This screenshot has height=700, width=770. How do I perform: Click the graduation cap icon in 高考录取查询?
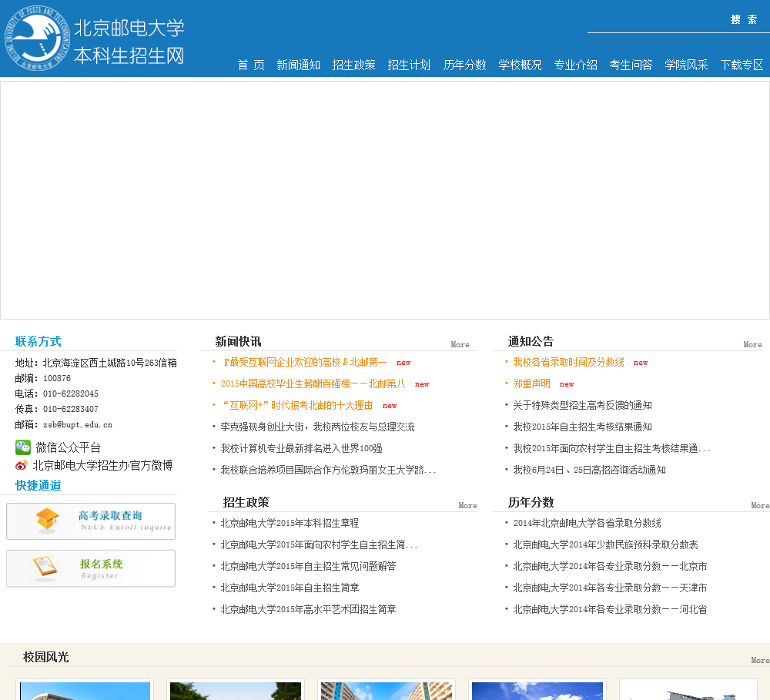pos(47,521)
